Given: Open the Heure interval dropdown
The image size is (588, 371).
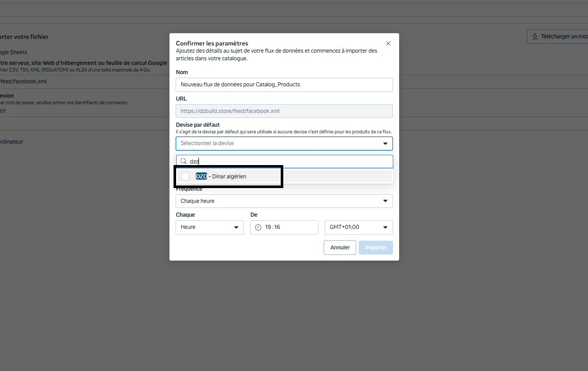Looking at the screenshot, I should pyautogui.click(x=209, y=227).
